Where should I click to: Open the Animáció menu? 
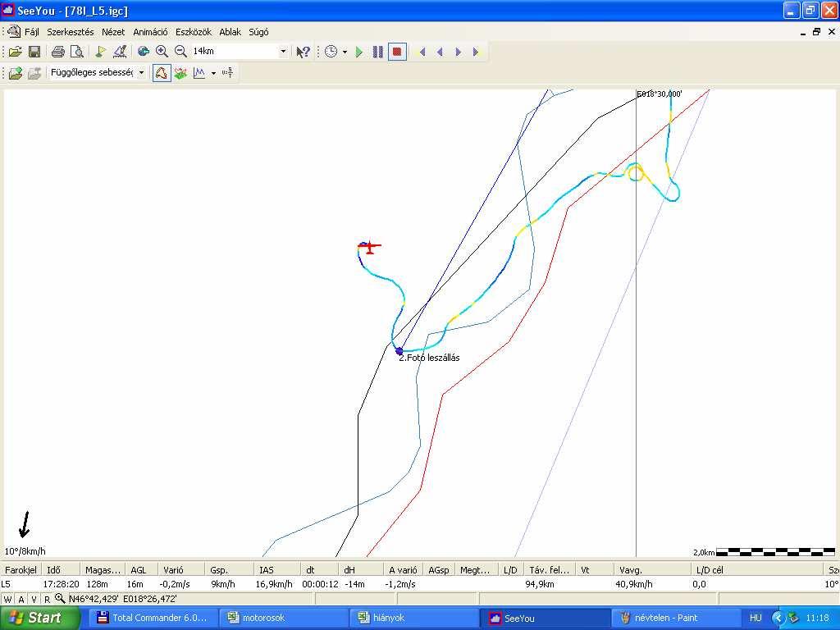coord(150,32)
